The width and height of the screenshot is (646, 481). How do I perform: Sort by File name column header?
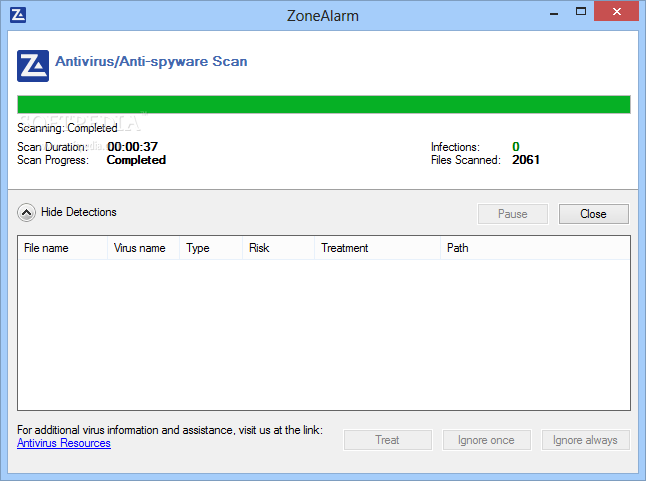63,248
